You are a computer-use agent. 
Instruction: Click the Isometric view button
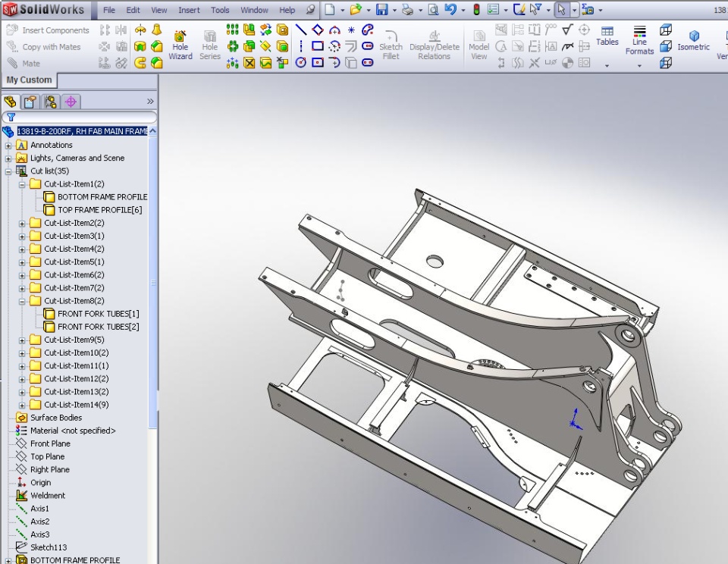pos(694,40)
